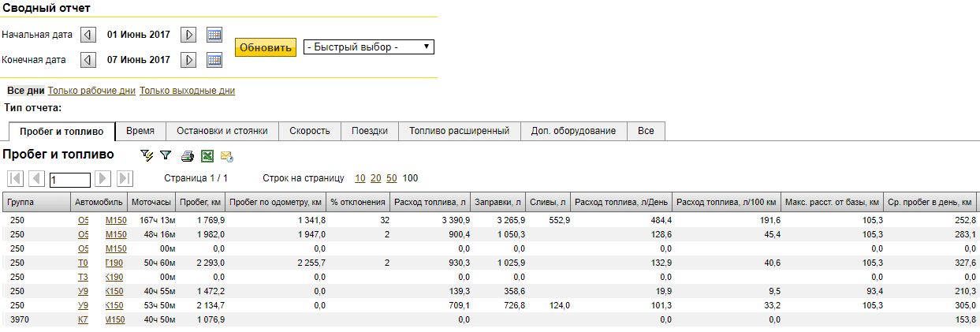
Task: Open the Остановки и стоянки tab
Action: (x=222, y=131)
